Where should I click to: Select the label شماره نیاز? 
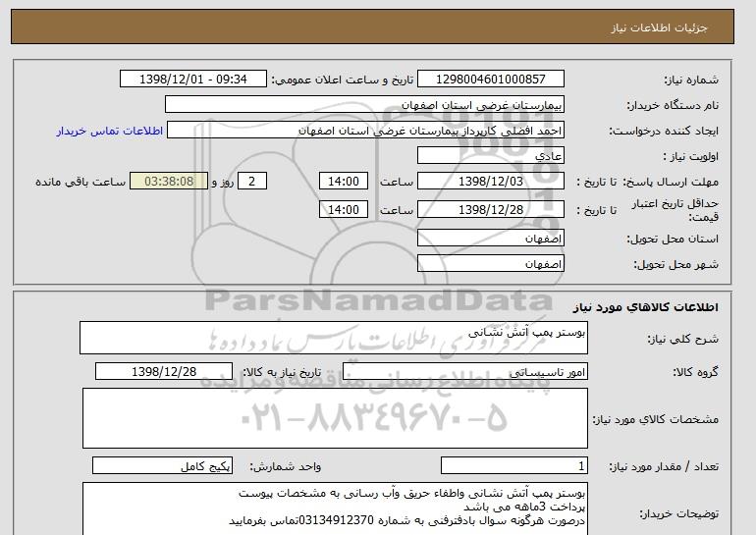(691, 80)
